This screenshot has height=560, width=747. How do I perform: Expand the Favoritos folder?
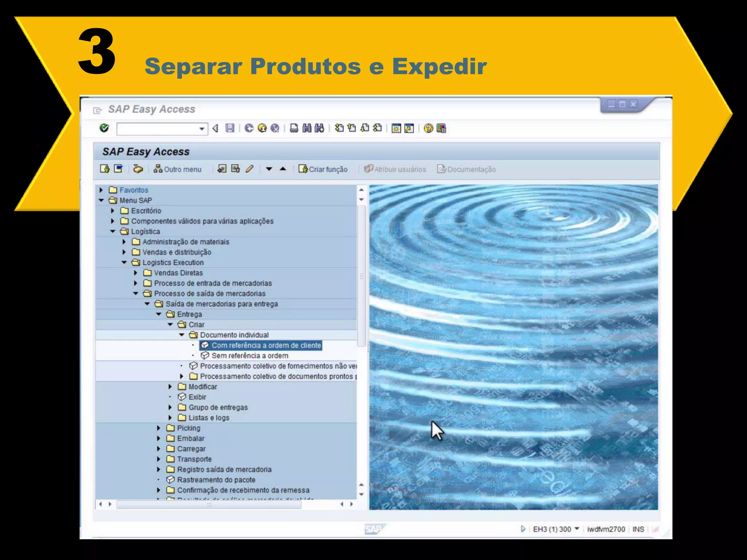tap(101, 190)
